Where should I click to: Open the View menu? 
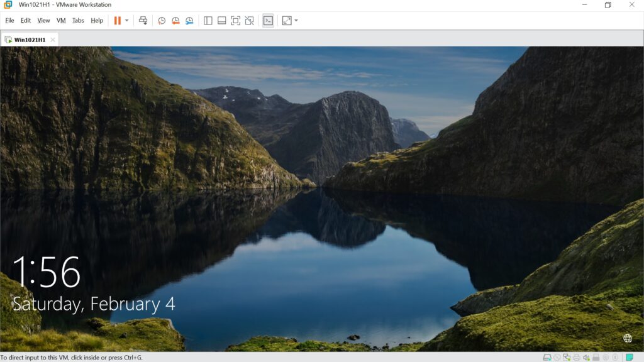pos(43,21)
